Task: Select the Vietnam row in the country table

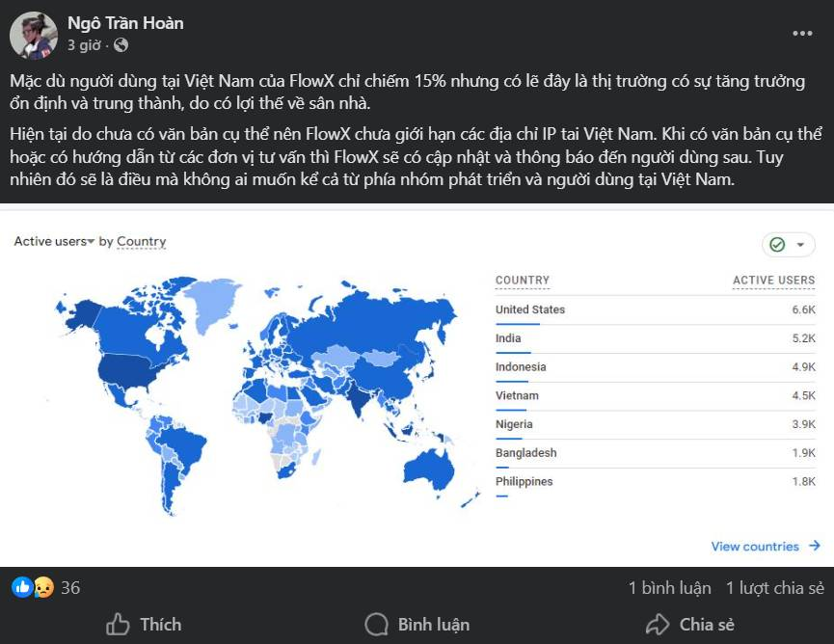Action: click(x=655, y=396)
